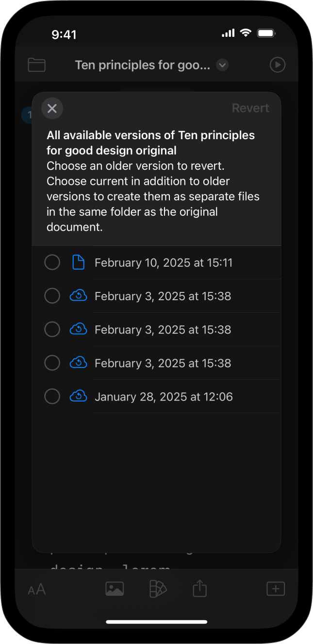Image resolution: width=313 pixels, height=644 pixels.
Task: Open the document browser folder icon
Action: click(x=36, y=64)
